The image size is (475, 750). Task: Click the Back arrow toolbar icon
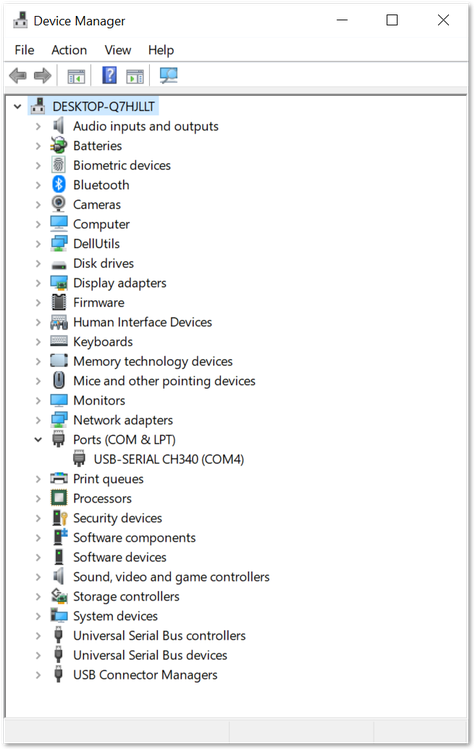point(18,76)
